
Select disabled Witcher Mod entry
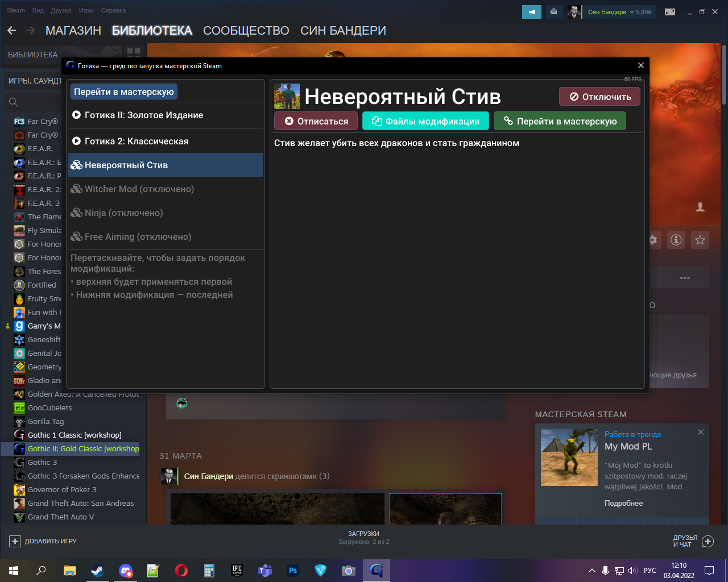[x=166, y=189]
